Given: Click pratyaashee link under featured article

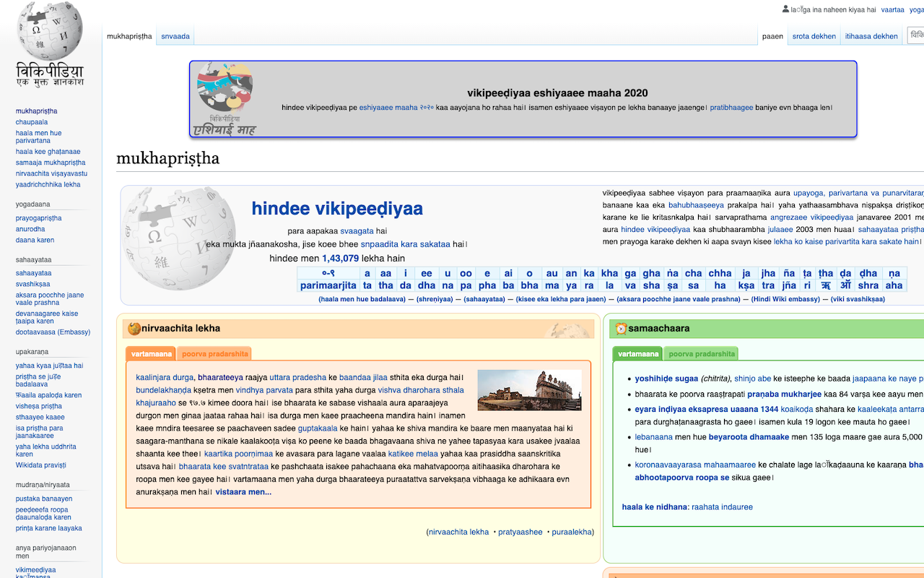Looking at the screenshot, I should (520, 532).
